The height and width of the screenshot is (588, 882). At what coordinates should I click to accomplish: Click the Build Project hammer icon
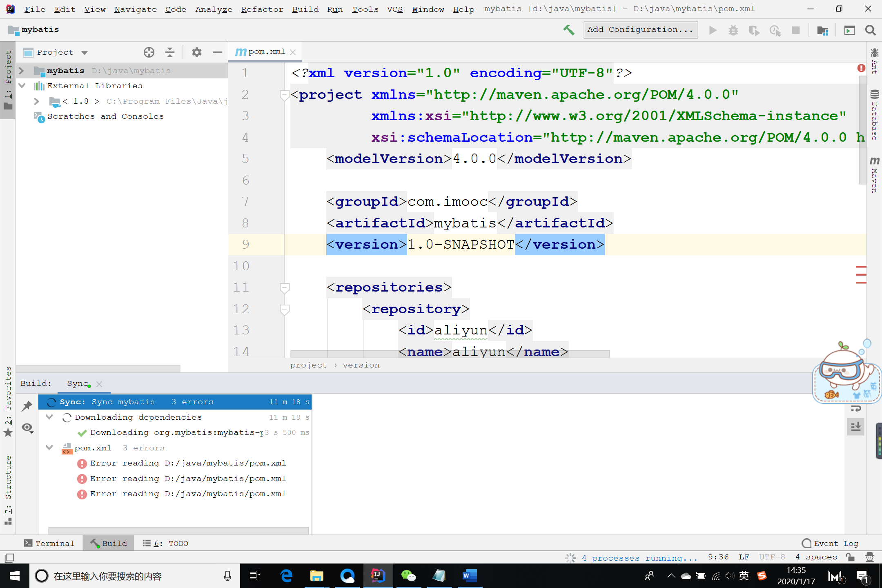pos(569,30)
